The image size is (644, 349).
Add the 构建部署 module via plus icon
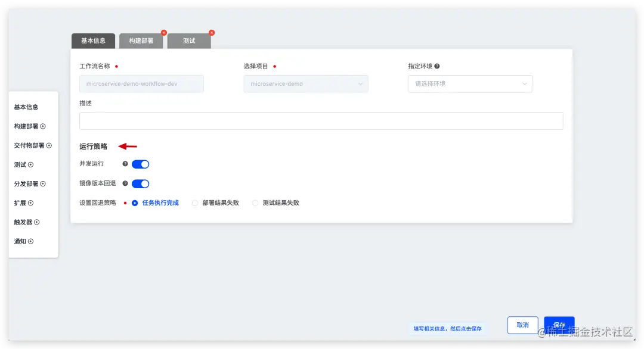click(43, 126)
